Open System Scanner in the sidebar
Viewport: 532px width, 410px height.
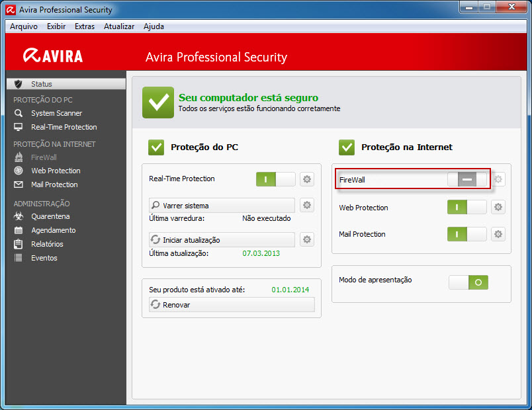pyautogui.click(x=56, y=113)
